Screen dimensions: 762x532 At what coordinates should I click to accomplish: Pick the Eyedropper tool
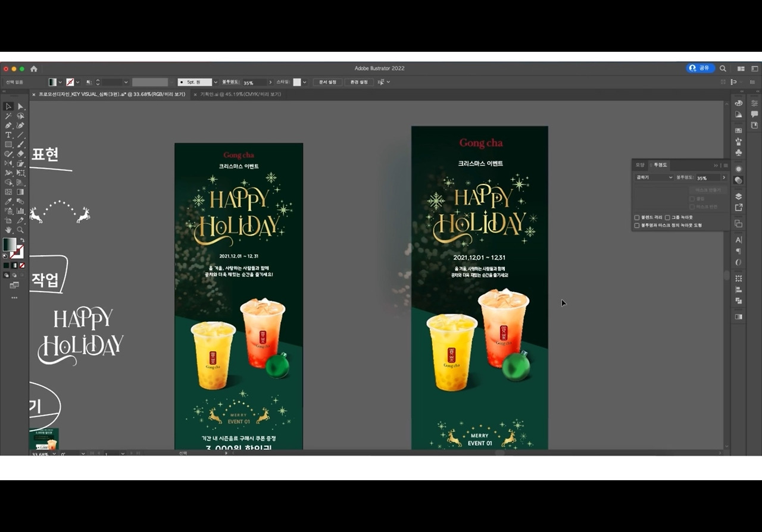[x=8, y=202]
